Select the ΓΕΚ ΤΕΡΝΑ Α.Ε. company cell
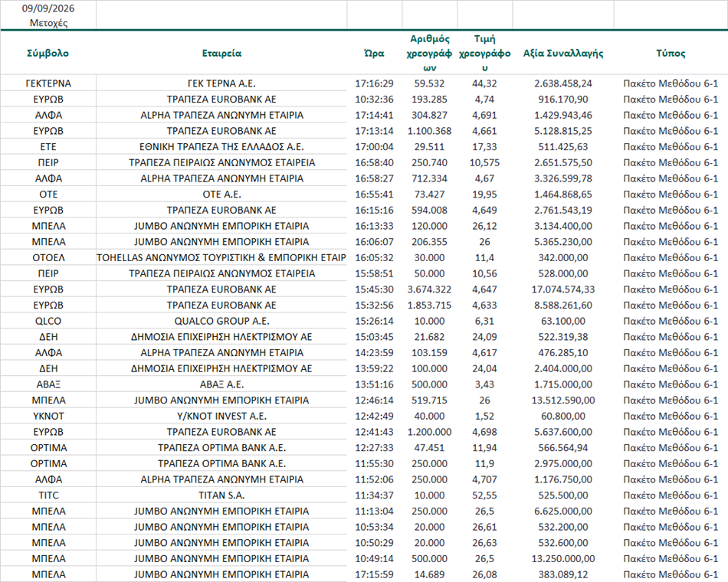The image size is (728, 582). pyautogui.click(x=221, y=83)
